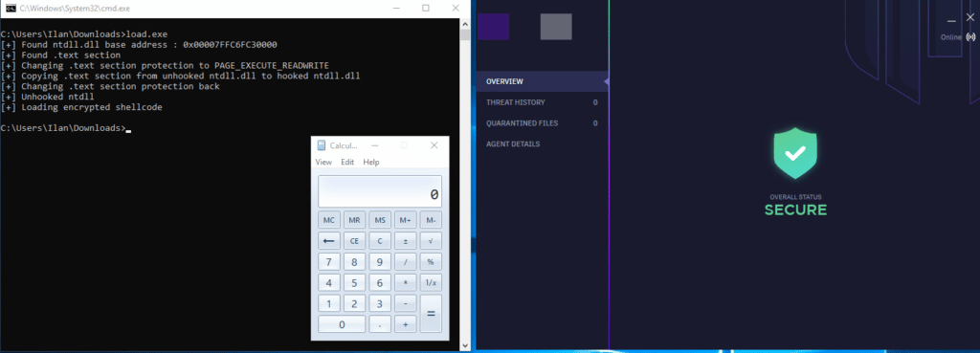The height and width of the screenshot is (353, 980).
Task: Maximize the cmd.exe window
Action: pos(426,8)
